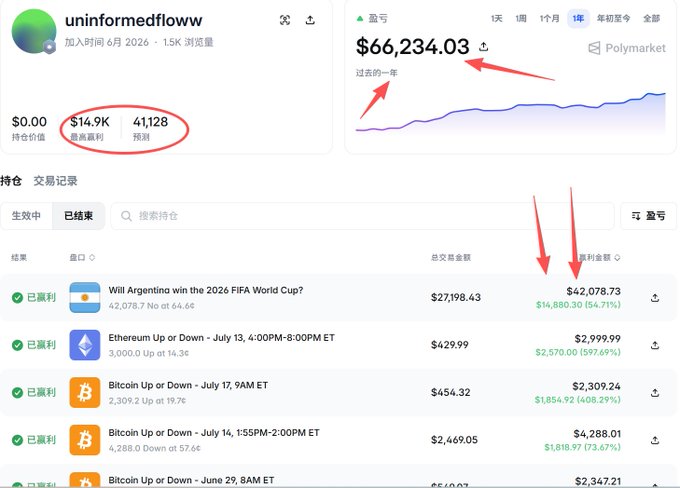Share the Bitcoin July 14 position
680x488 pixels.
coord(655,440)
